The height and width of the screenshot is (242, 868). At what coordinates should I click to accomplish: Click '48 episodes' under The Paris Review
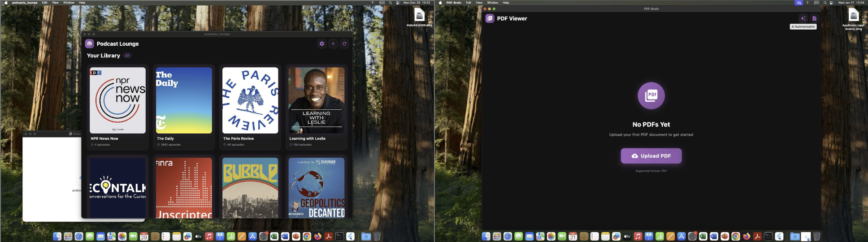click(x=236, y=145)
